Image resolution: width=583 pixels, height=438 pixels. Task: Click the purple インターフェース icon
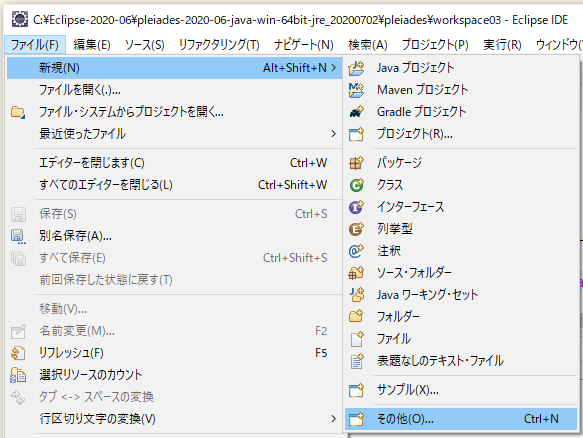[x=357, y=207]
